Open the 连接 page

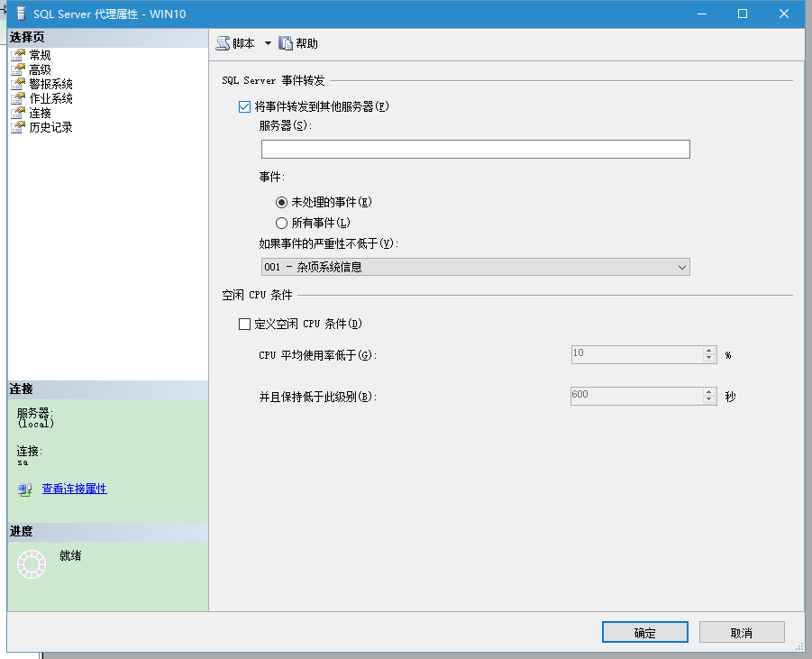click(x=40, y=113)
